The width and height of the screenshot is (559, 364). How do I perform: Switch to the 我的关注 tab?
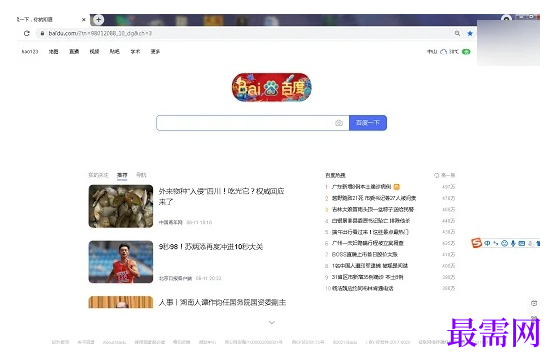coord(98,175)
